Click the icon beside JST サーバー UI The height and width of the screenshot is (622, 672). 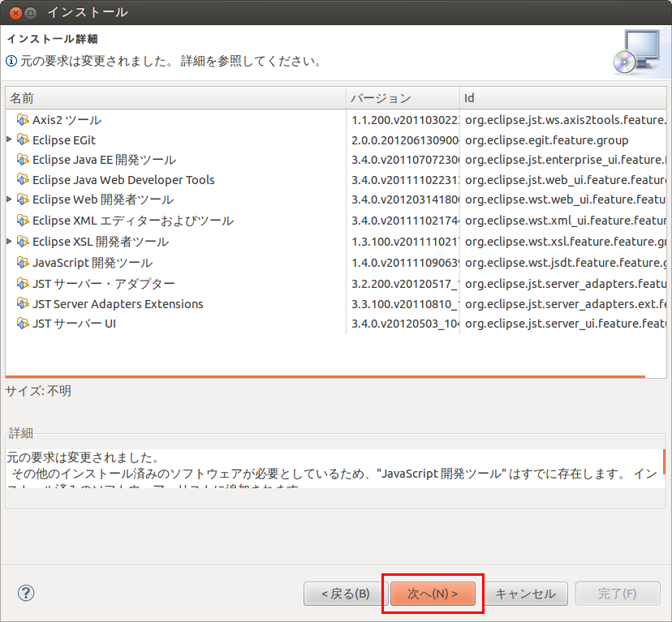(23, 323)
